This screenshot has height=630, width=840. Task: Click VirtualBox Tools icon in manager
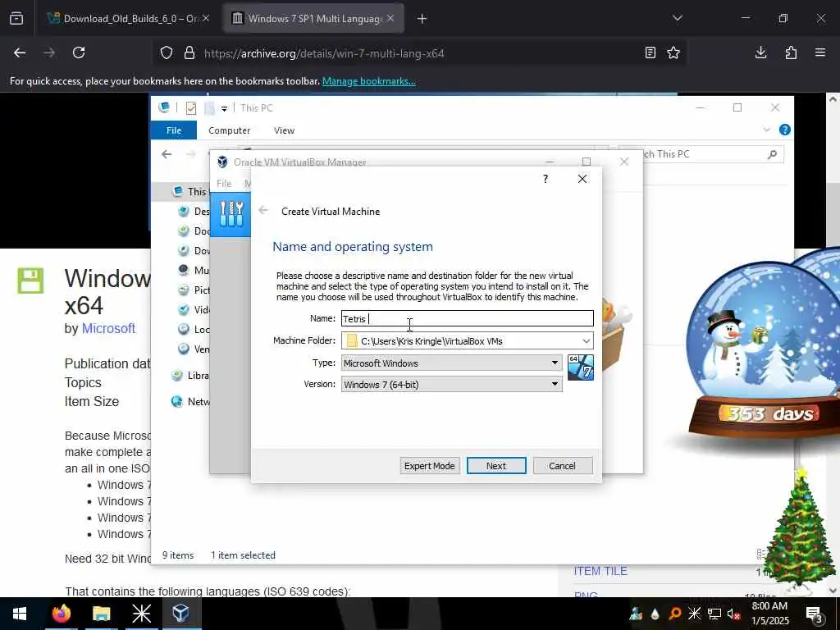(231, 214)
